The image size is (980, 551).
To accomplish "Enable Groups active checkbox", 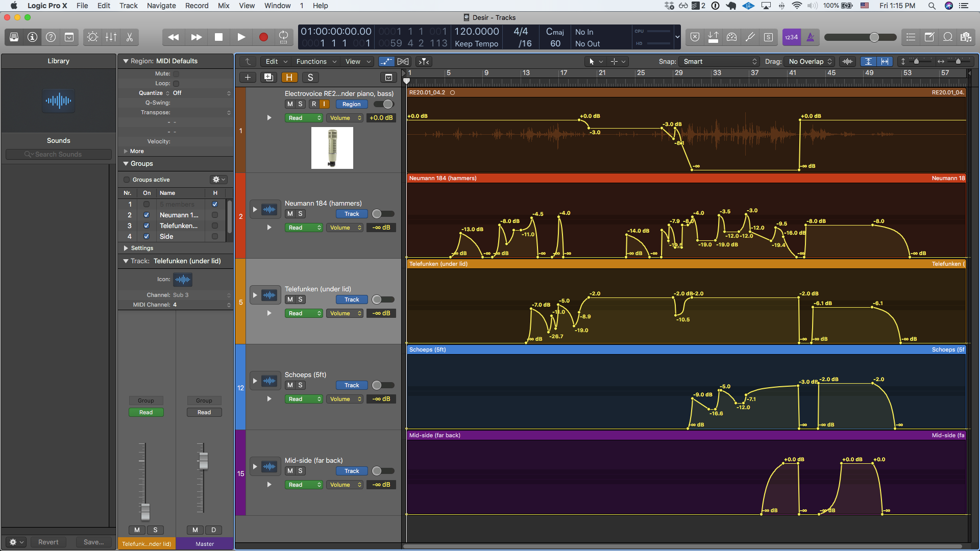I will click(x=127, y=180).
